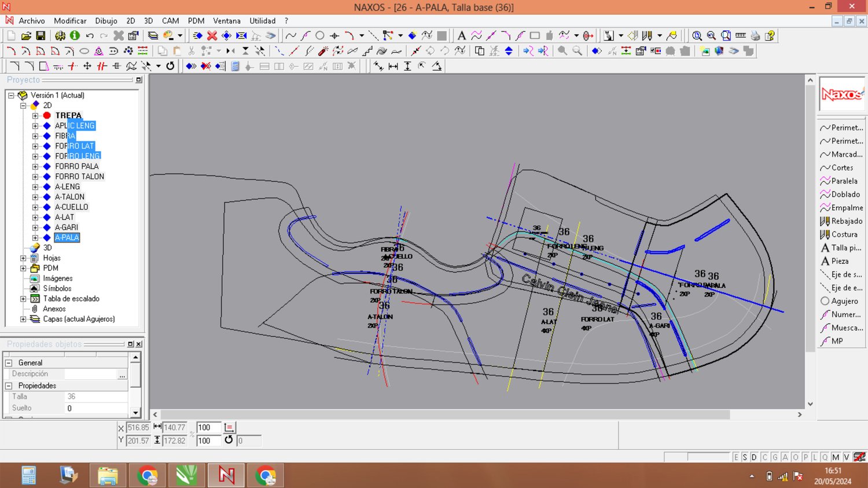The height and width of the screenshot is (488, 868).
Task: Open the Modificar menu
Action: (x=70, y=21)
